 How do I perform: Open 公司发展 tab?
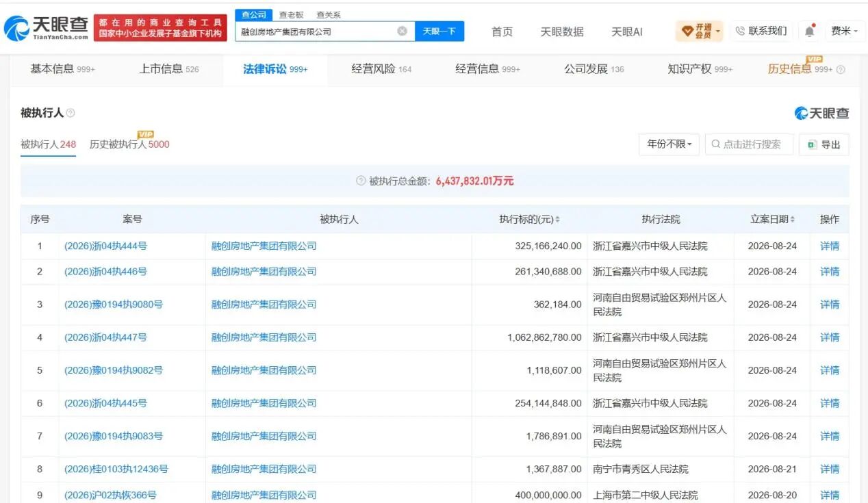point(594,69)
